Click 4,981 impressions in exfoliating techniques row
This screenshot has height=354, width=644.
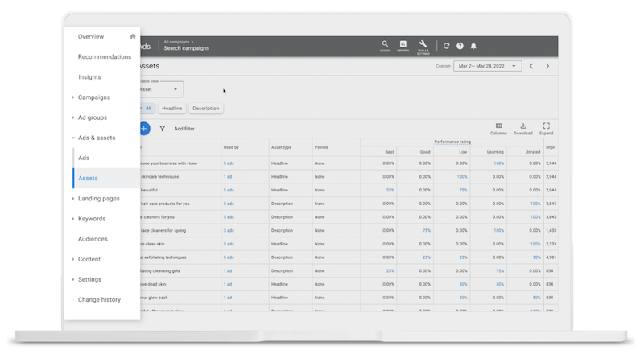pyautogui.click(x=551, y=257)
